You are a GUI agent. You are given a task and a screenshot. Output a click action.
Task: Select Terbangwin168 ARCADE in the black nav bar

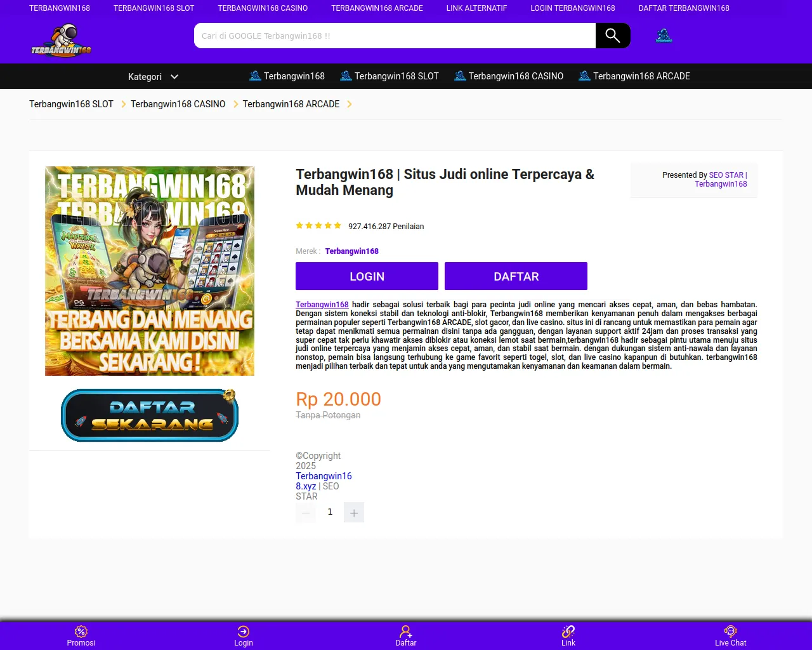point(634,76)
